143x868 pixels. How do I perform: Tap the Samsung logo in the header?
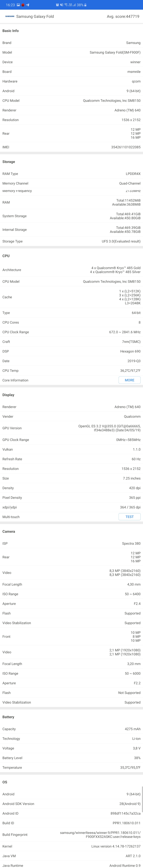10,16
